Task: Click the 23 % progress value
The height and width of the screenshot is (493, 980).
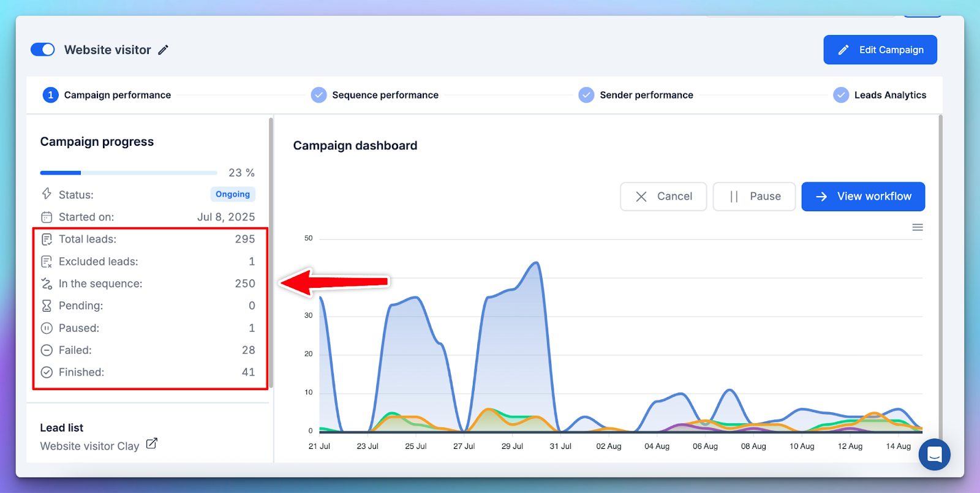Action: [241, 173]
